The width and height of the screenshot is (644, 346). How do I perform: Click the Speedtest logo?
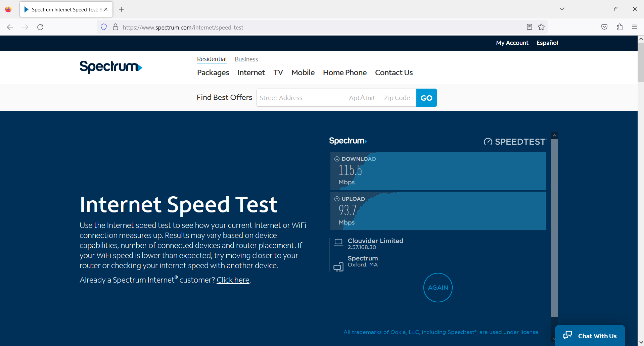tap(515, 141)
